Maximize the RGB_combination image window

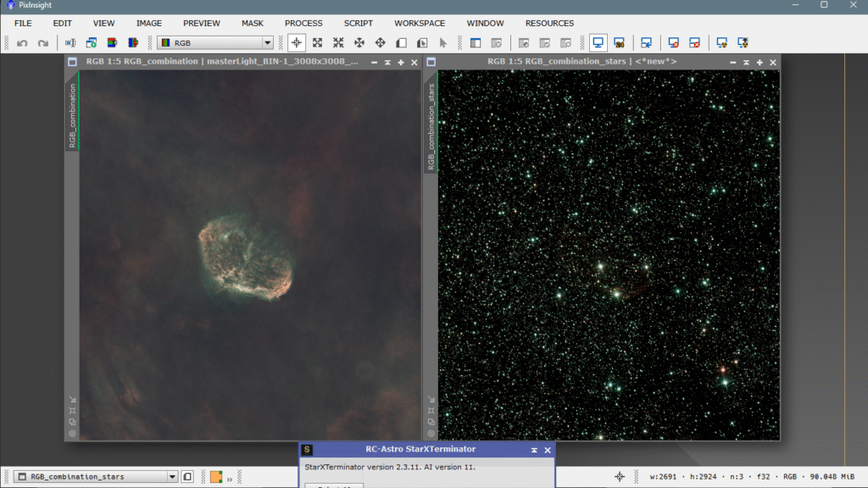401,63
